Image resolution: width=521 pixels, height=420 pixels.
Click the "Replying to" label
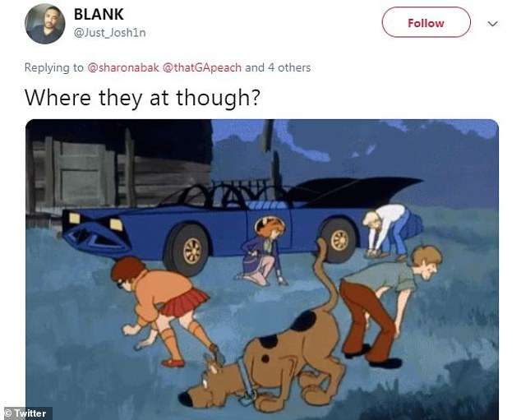point(54,67)
